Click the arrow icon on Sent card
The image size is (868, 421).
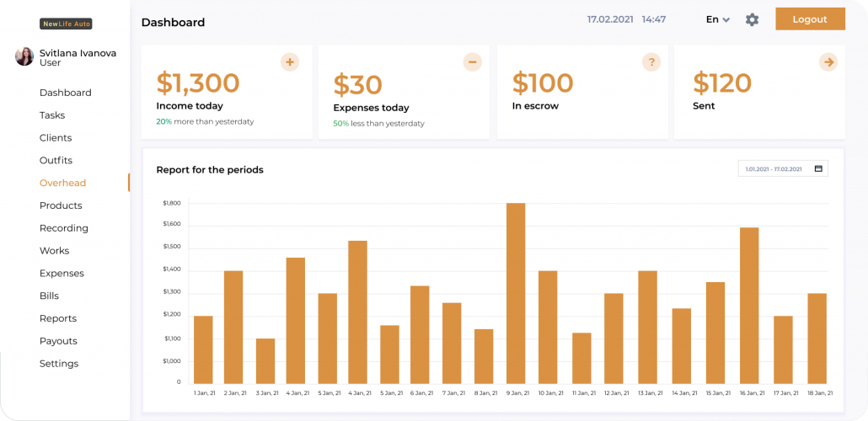pyautogui.click(x=828, y=61)
